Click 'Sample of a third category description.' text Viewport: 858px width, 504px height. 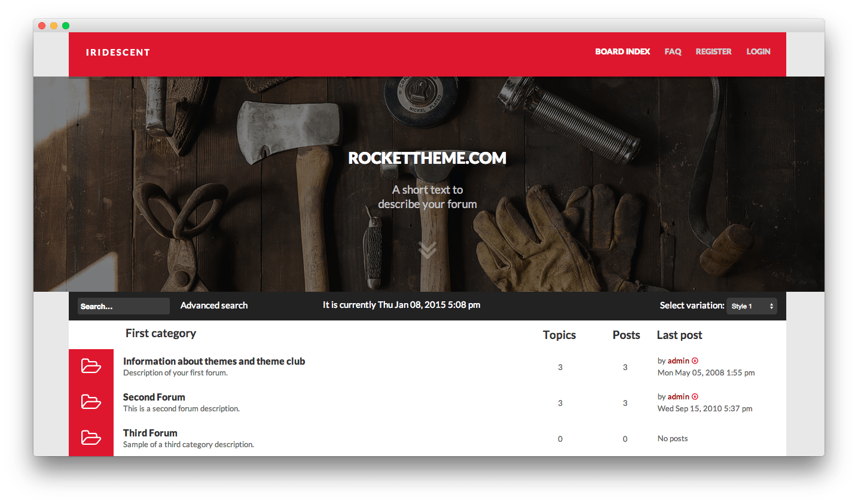coord(188,445)
